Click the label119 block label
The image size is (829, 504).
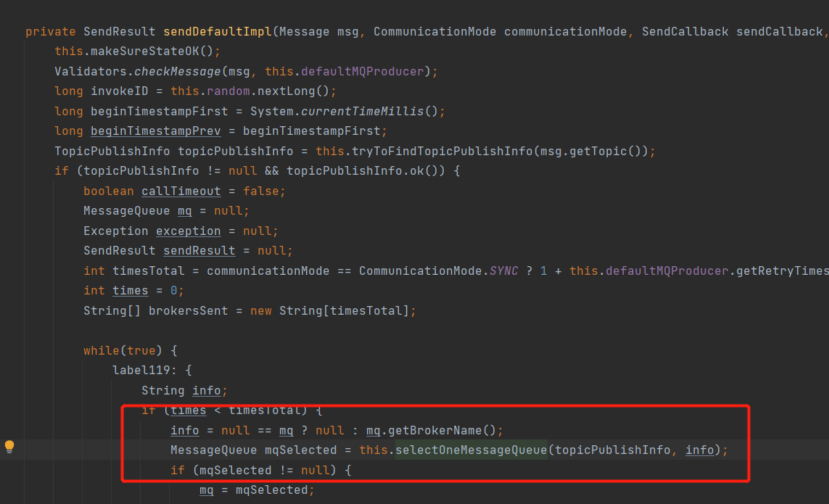141,370
